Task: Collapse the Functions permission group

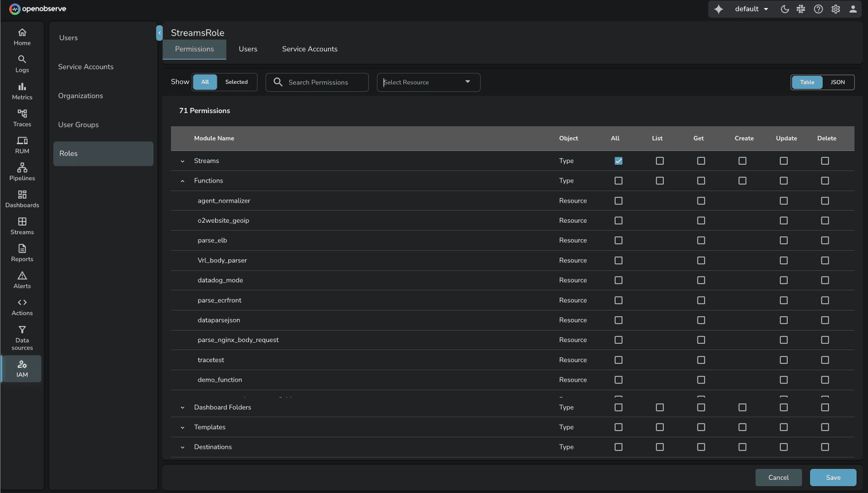Action: 182,180
